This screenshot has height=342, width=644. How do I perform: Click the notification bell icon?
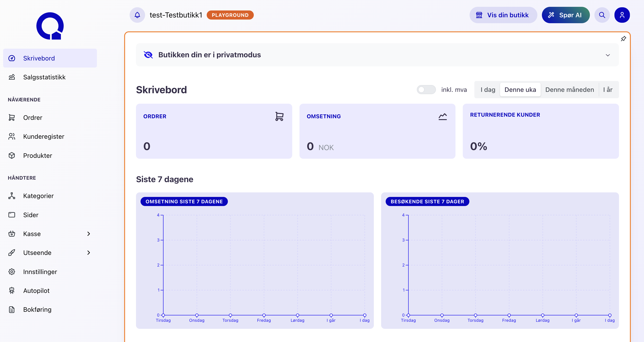coord(137,15)
